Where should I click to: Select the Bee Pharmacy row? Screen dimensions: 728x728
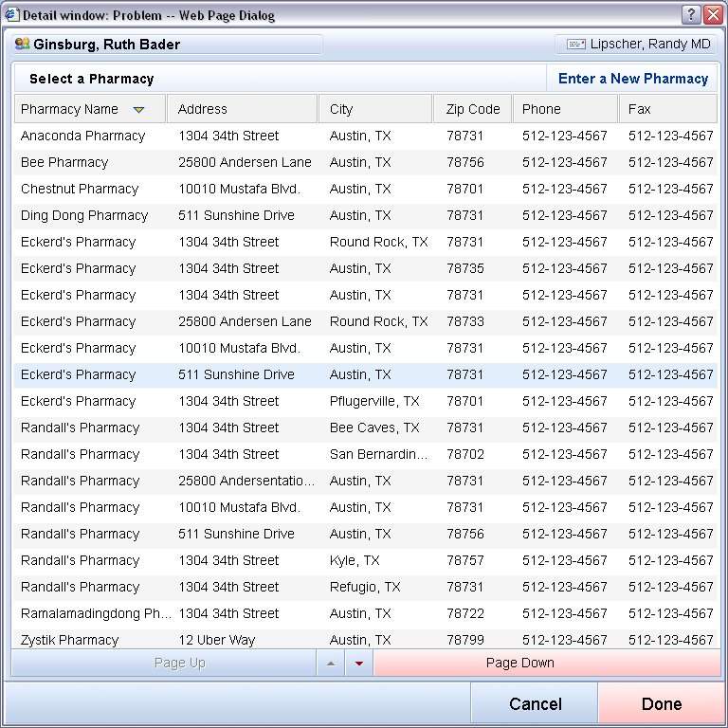point(365,162)
